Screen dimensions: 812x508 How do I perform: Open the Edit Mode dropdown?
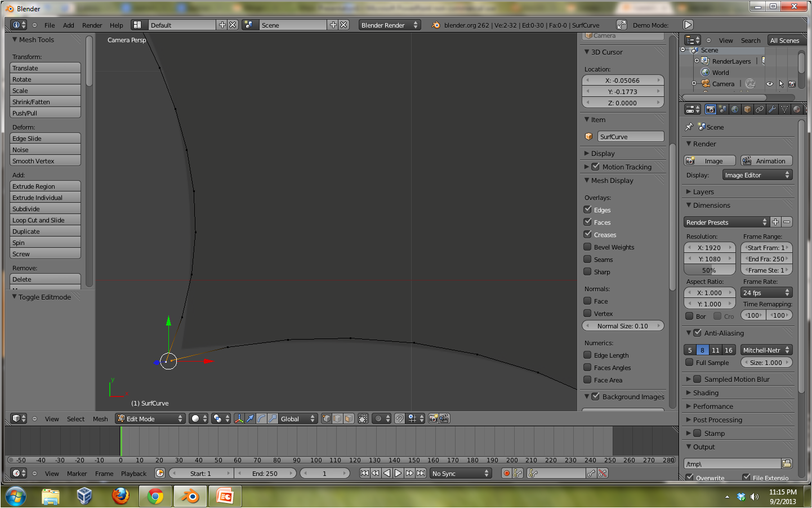point(150,418)
